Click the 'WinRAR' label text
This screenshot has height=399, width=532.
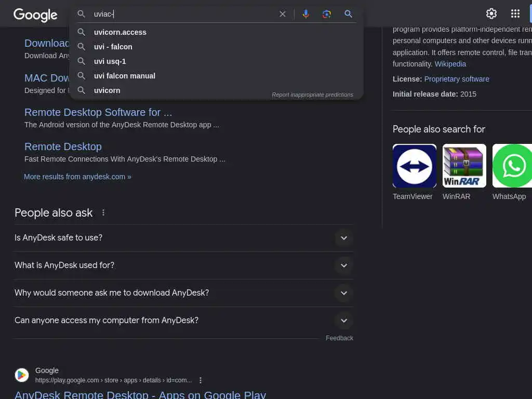coord(456,196)
